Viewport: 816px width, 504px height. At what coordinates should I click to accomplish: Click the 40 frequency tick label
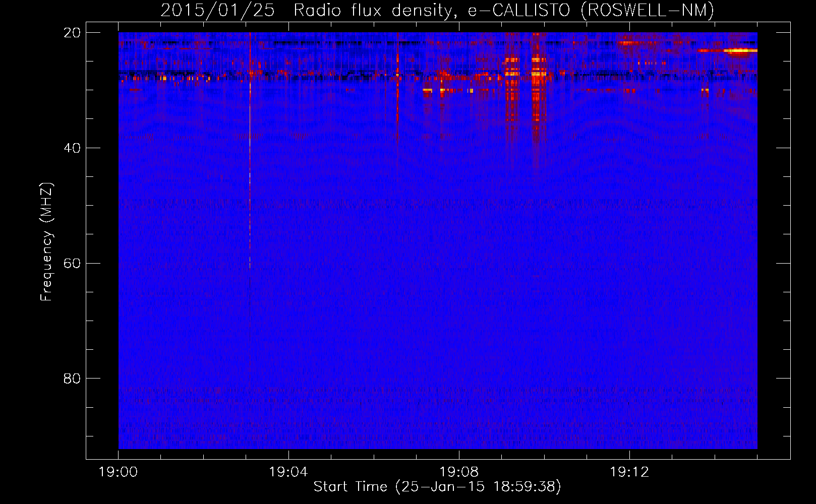[72, 148]
